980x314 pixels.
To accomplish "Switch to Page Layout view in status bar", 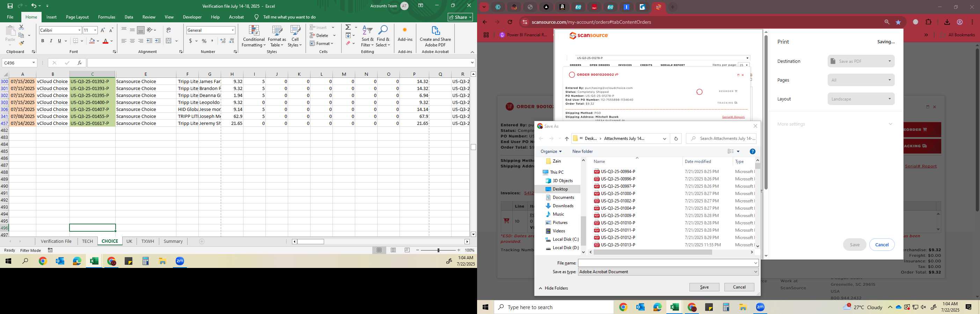I will 393,250.
